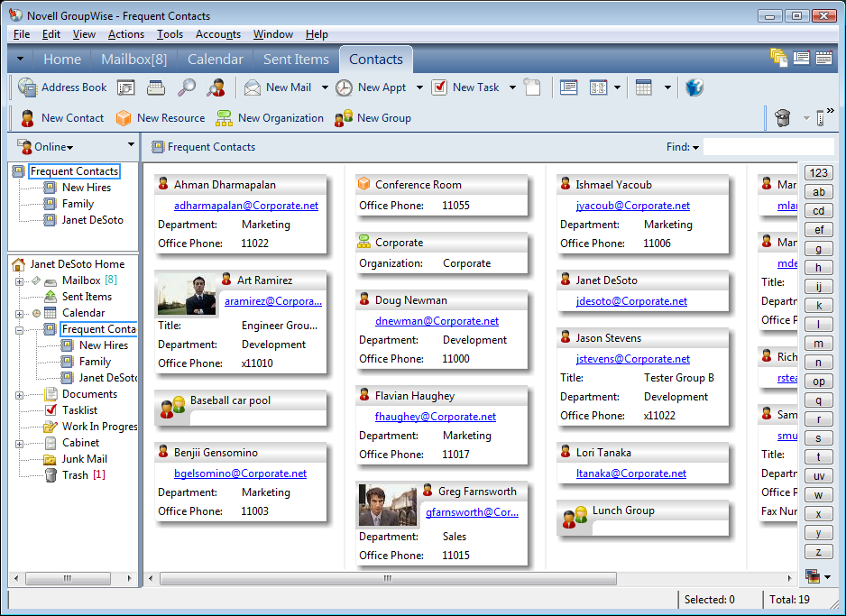Screen dimensions: 846x616
Task: Jump to contacts with the op index button
Action: coord(818,382)
